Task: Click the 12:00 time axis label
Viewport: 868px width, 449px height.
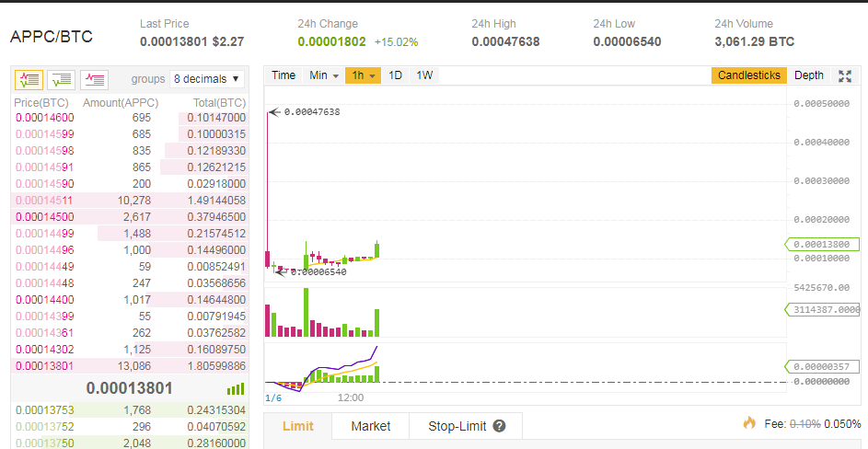Action: (x=351, y=398)
